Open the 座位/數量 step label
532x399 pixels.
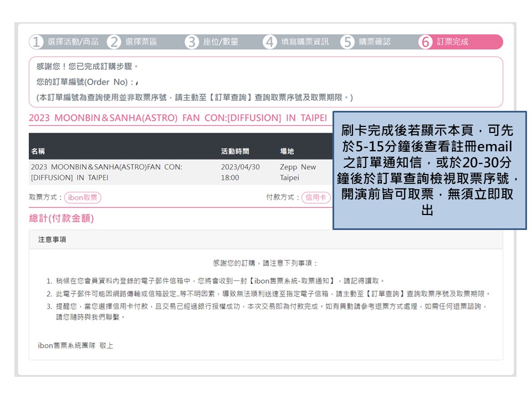click(220, 42)
